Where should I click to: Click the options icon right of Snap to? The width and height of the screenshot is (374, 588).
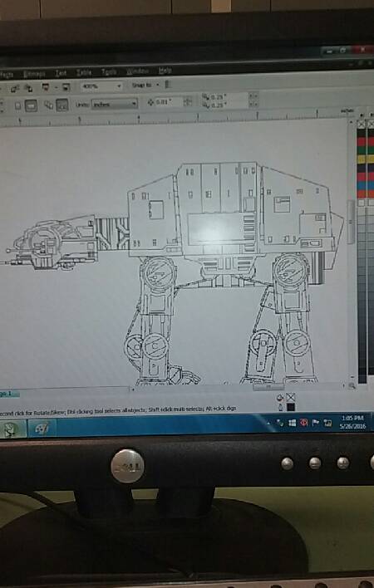tap(167, 85)
